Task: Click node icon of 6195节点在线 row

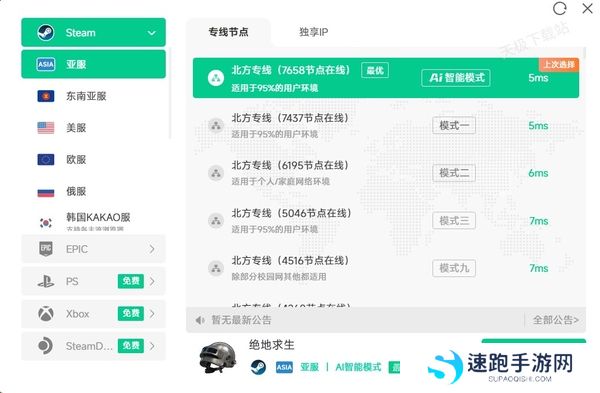Action: tap(216, 173)
